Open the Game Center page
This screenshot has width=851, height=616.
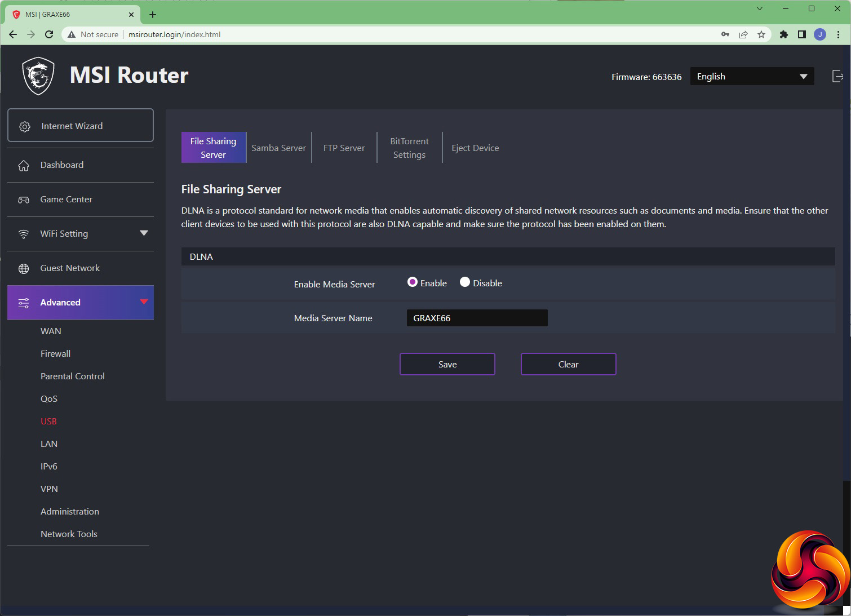[81, 200]
